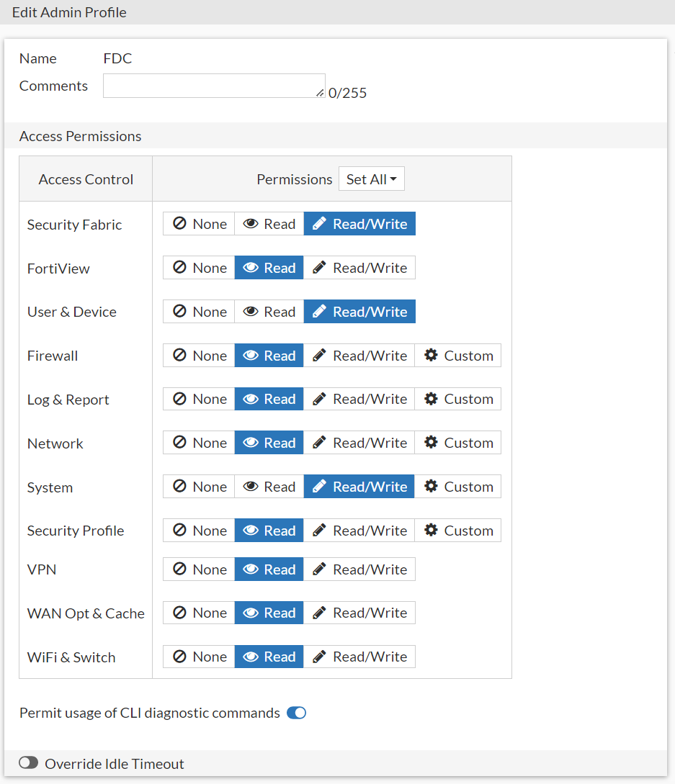Enable Override Idle Timeout switch

[28, 763]
